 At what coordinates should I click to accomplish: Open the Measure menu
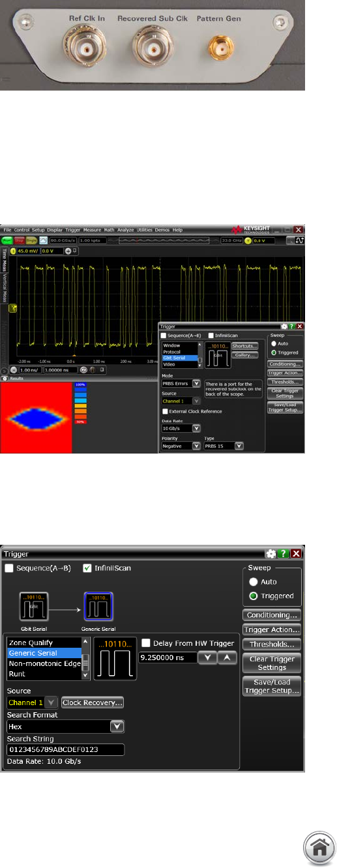(x=92, y=230)
